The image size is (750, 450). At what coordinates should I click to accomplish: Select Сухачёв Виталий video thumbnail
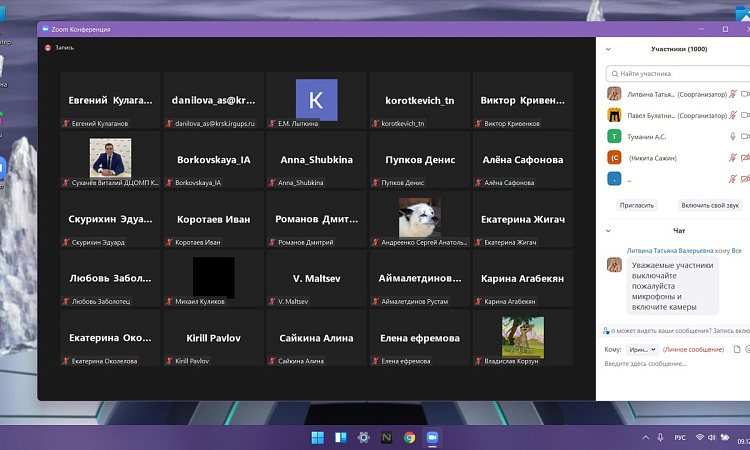tap(110, 158)
